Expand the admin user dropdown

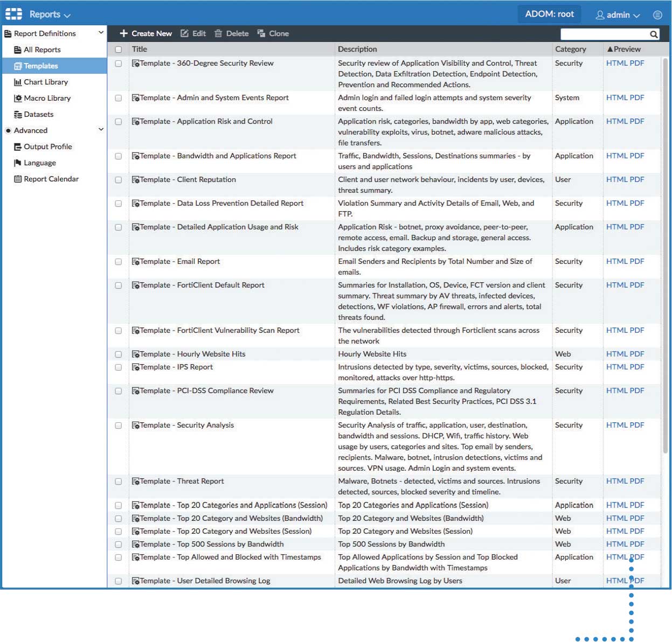pyautogui.click(x=618, y=15)
